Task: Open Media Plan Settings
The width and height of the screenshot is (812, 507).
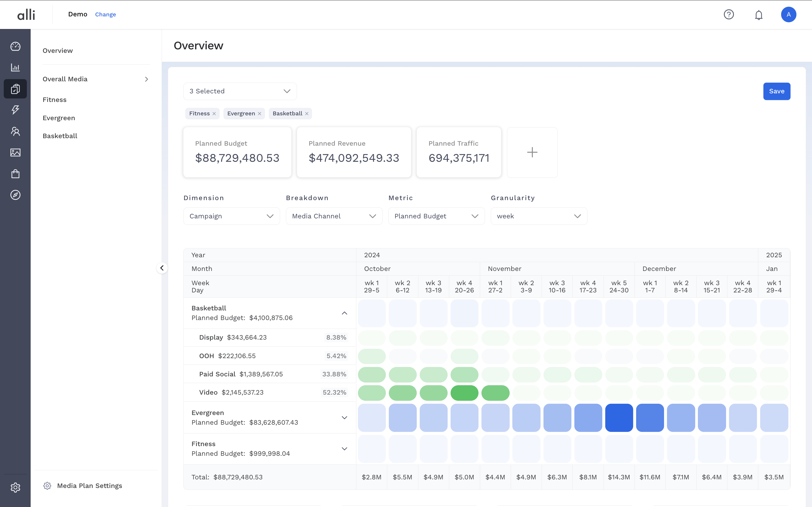Action: (x=89, y=486)
